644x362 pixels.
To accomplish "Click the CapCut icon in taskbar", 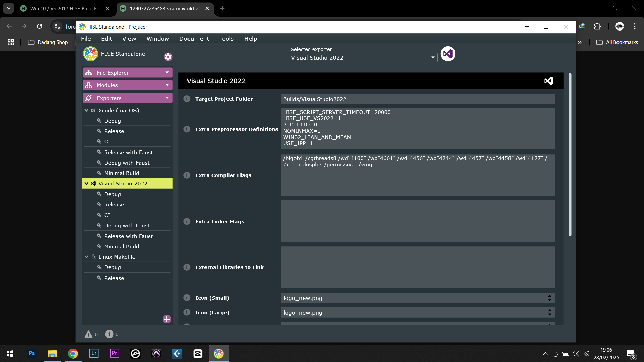I will [198, 353].
